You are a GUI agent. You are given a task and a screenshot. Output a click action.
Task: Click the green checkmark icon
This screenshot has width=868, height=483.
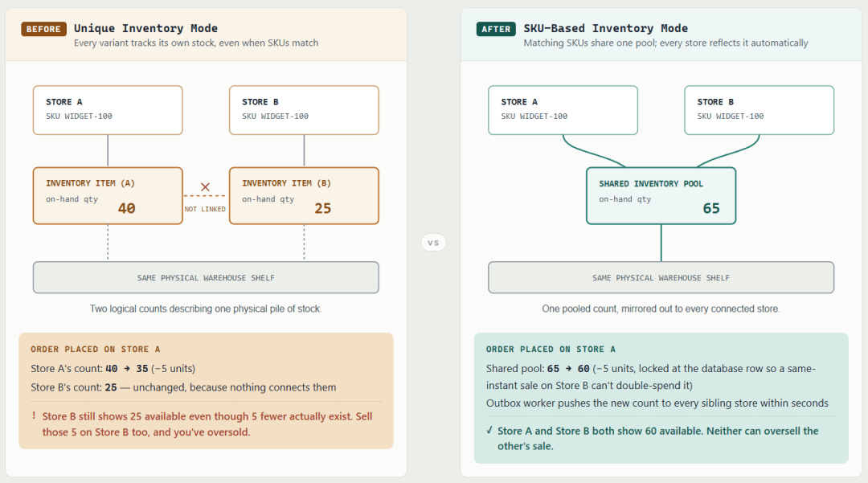[489, 430]
